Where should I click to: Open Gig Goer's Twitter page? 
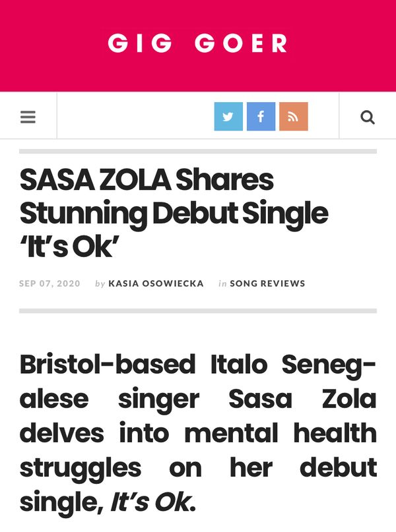(228, 117)
